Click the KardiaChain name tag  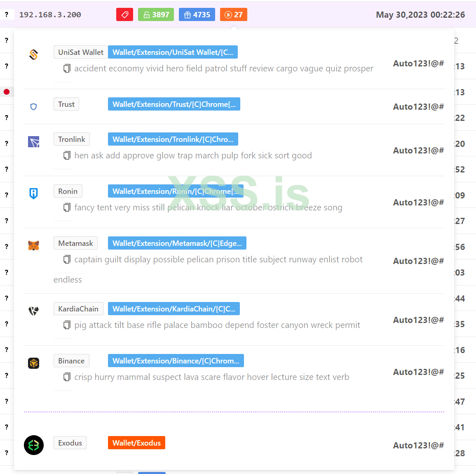coord(78,309)
